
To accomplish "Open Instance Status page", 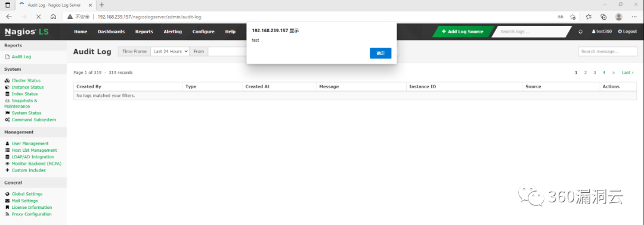I will pos(27,87).
